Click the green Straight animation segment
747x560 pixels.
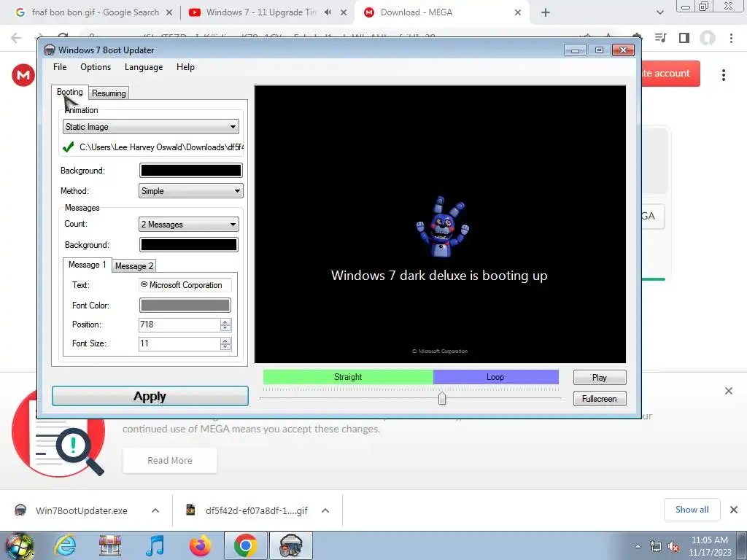pos(348,377)
